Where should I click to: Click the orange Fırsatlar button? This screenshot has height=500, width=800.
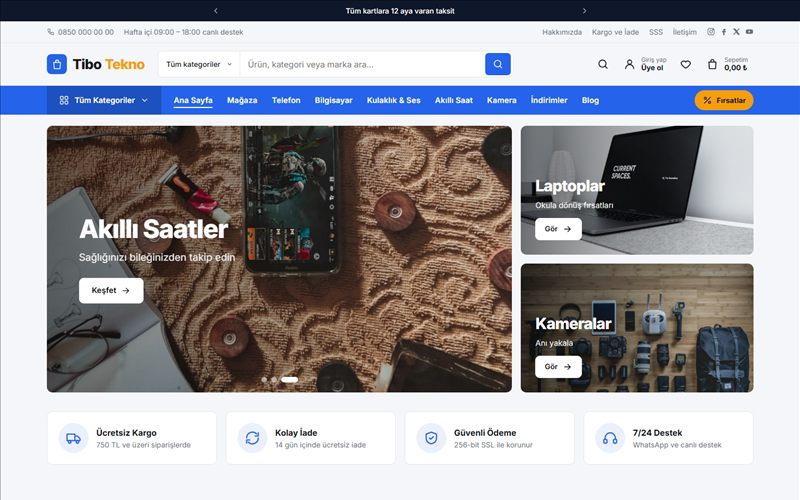(x=724, y=100)
